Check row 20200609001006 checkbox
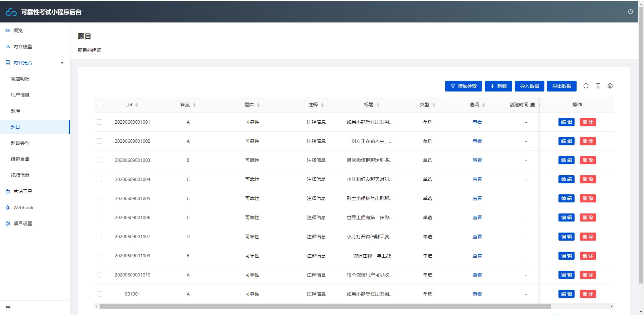The image size is (644, 315). point(99,217)
